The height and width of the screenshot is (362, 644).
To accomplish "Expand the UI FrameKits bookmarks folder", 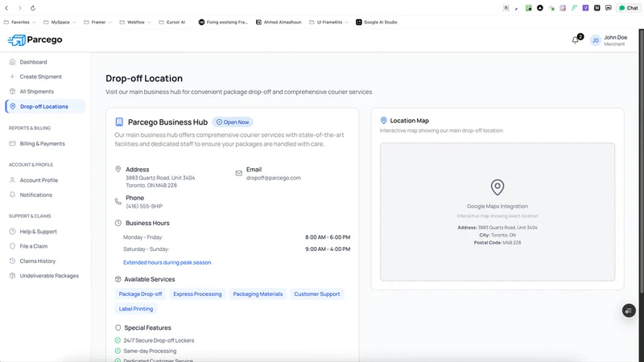I will (329, 23).
